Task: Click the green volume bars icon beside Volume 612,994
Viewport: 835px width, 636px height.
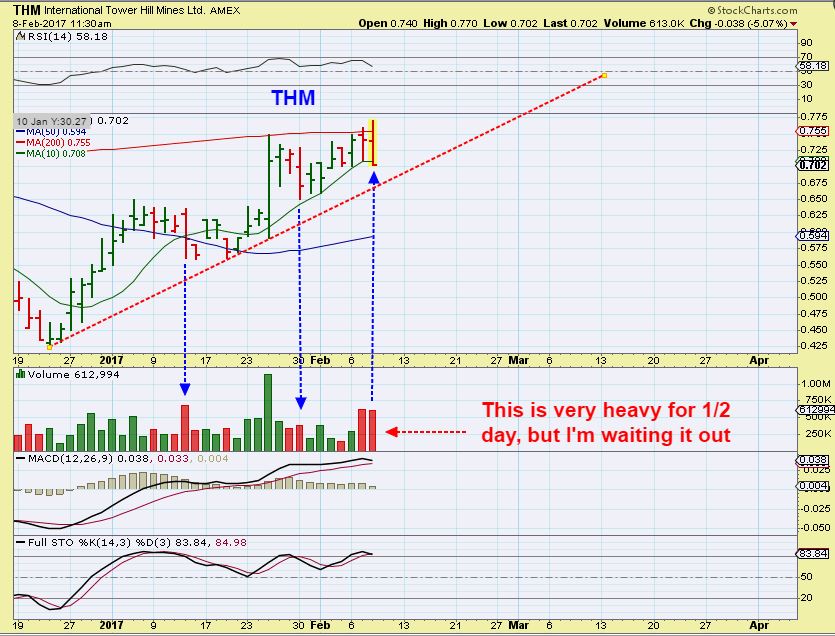Action: [21, 374]
